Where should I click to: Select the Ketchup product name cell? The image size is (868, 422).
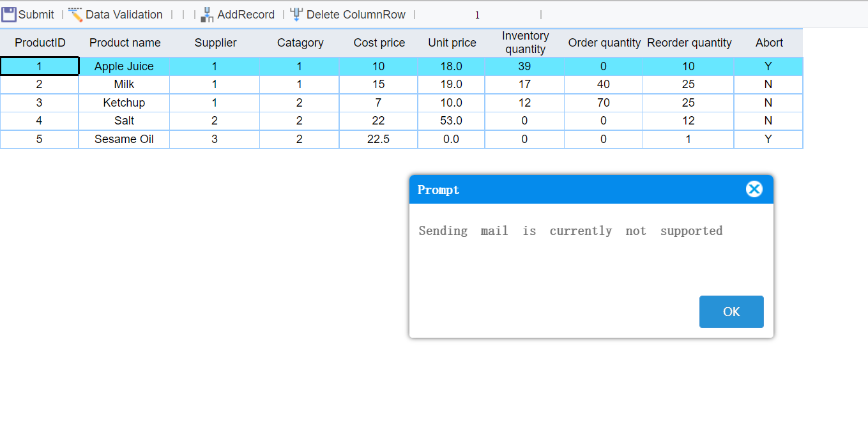(125, 103)
